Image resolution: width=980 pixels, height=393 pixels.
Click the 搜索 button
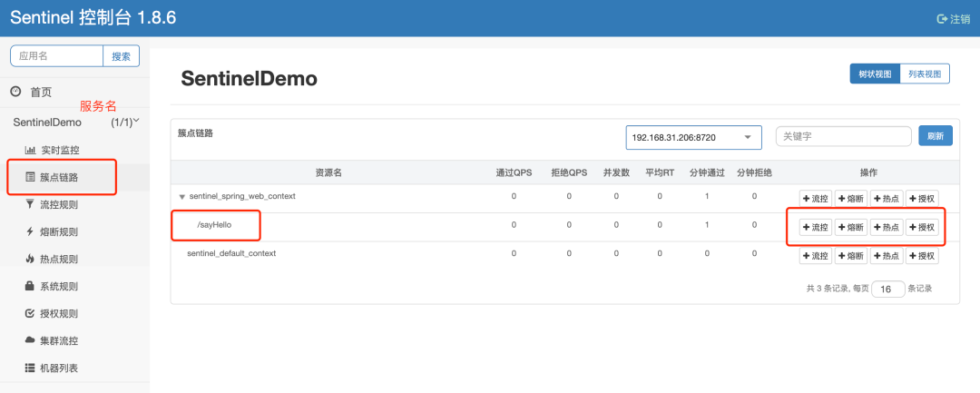[x=122, y=55]
